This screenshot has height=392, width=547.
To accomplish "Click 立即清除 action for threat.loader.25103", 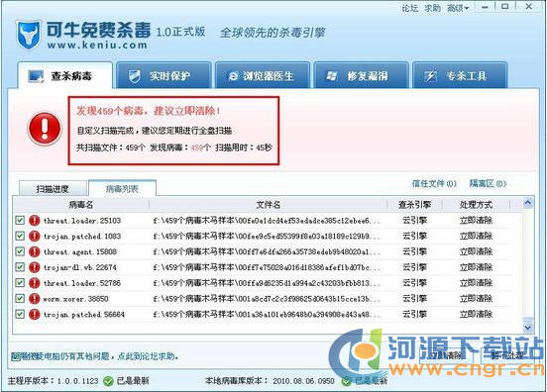I will coord(476,220).
